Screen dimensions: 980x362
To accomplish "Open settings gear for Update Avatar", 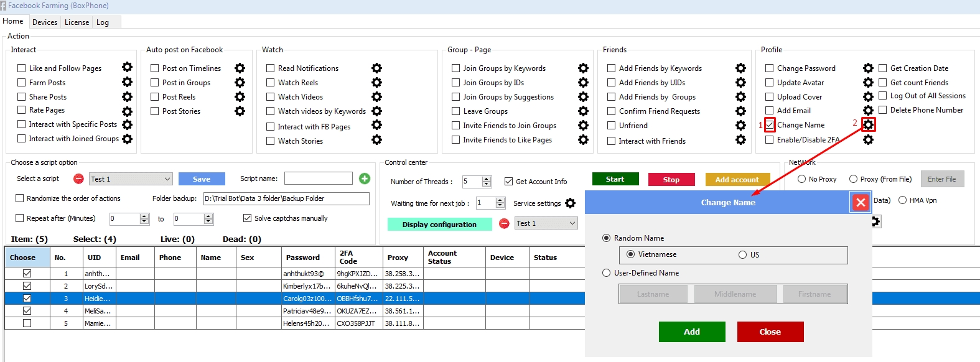I will point(868,82).
